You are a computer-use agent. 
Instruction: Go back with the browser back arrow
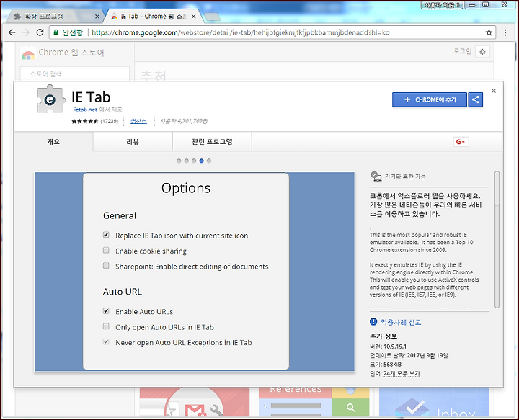[x=12, y=32]
